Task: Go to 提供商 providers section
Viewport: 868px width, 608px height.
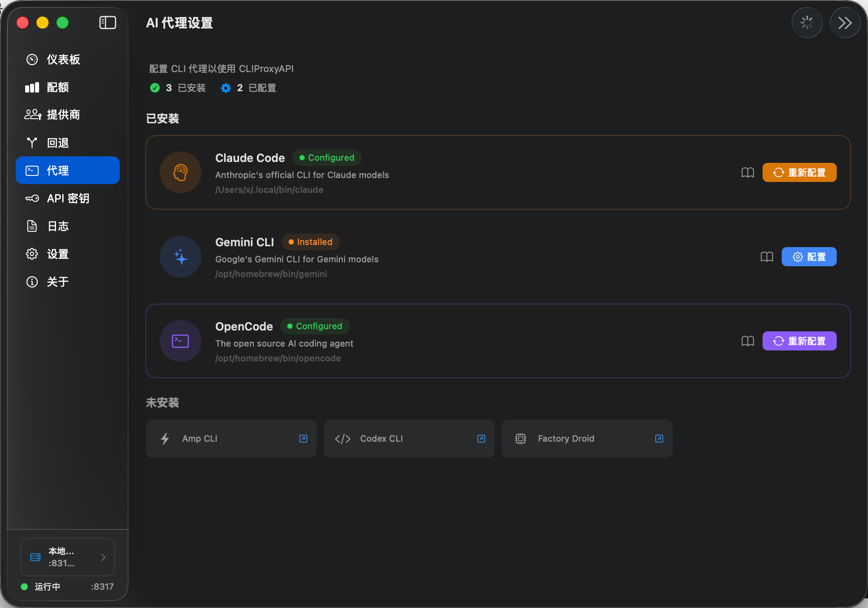Action: tap(63, 115)
